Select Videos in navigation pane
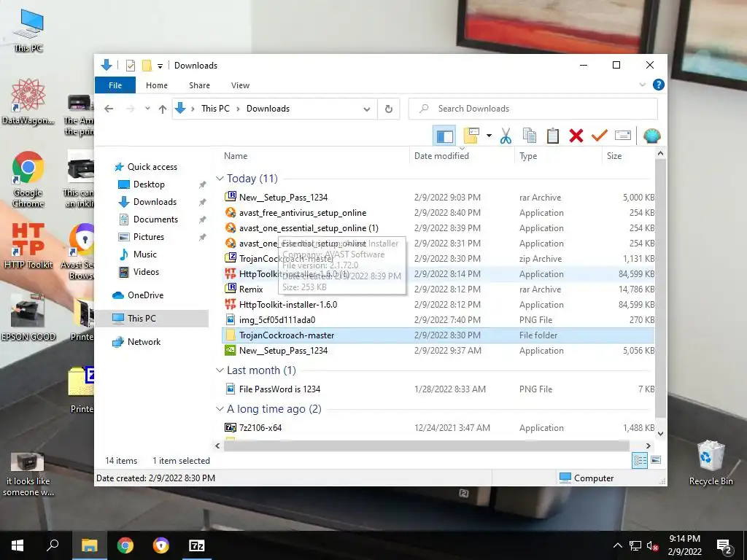The width and height of the screenshot is (747, 560). (146, 272)
